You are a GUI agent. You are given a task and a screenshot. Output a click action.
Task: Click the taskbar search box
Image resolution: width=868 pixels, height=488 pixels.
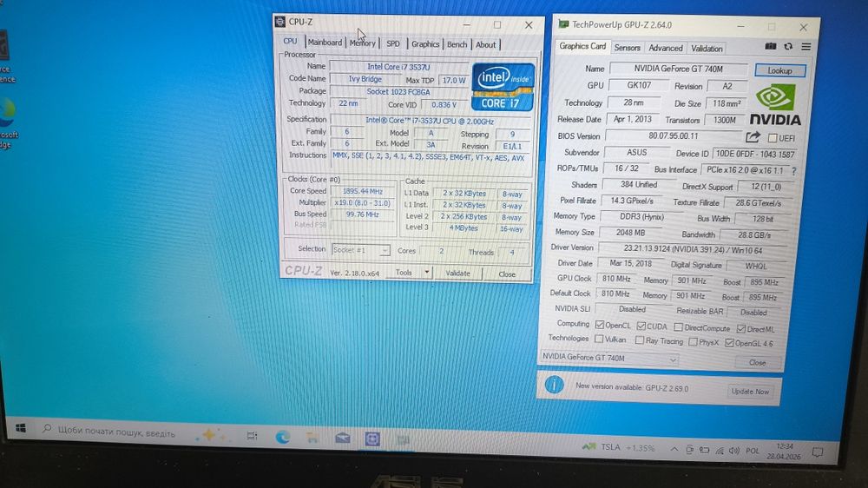(x=116, y=432)
